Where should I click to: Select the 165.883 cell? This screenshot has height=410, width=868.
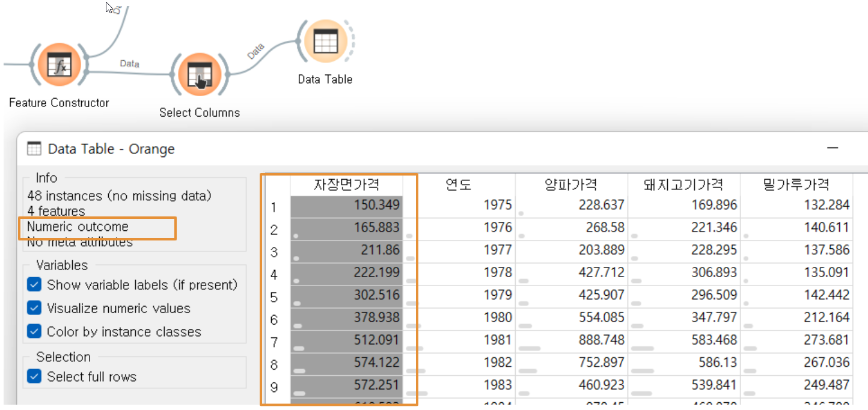pos(346,228)
